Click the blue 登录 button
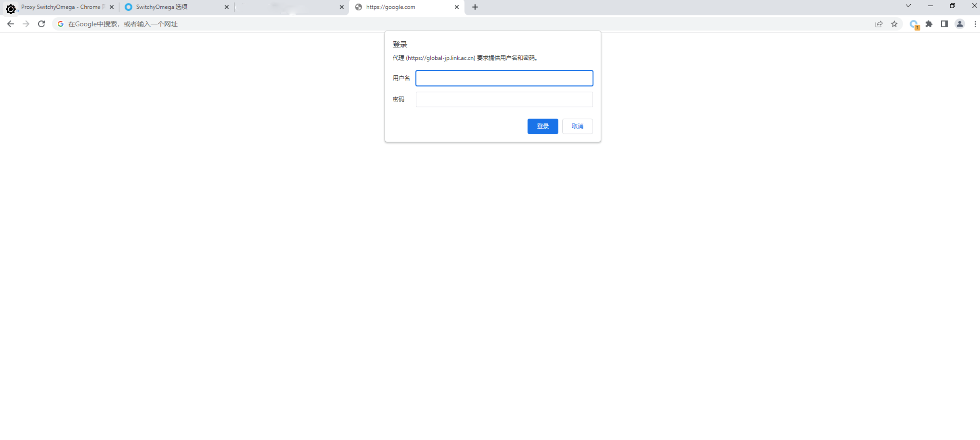This screenshot has width=980, height=440. (543, 126)
